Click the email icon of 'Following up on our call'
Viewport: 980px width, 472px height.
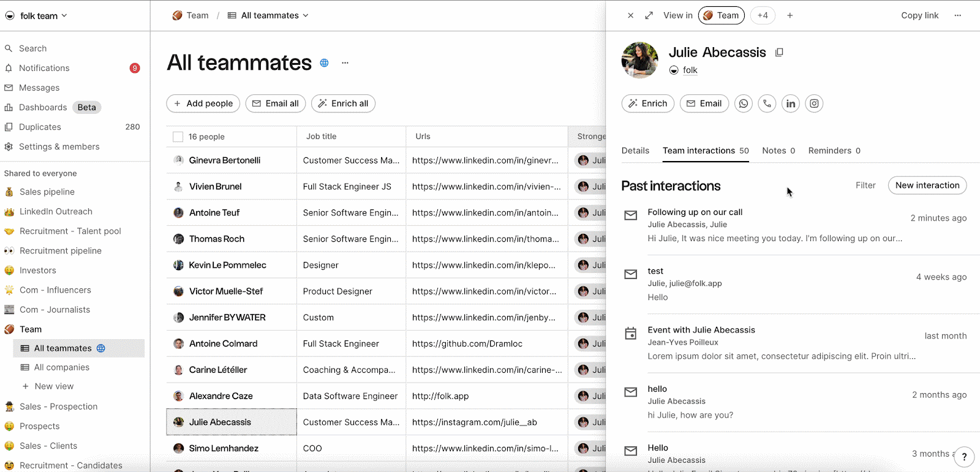[x=630, y=215]
